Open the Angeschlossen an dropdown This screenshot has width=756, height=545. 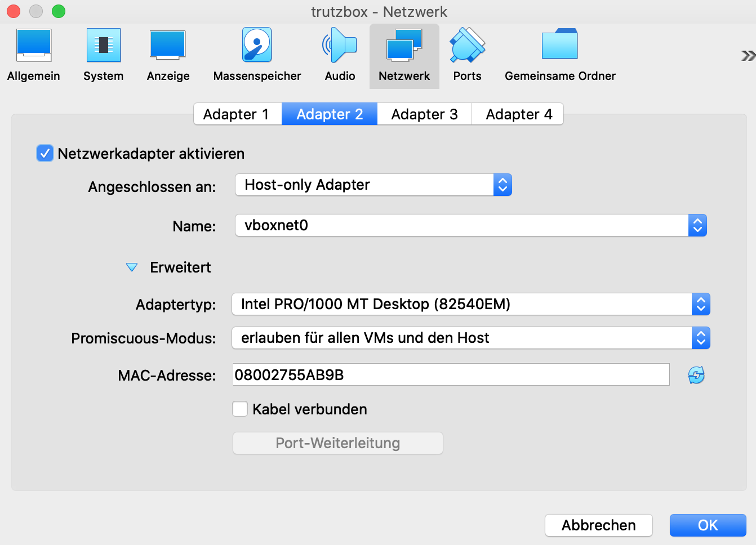coord(373,185)
